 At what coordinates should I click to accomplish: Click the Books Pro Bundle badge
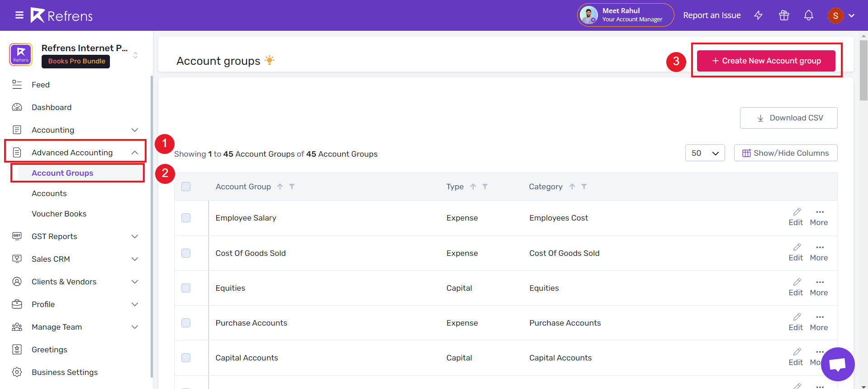click(x=76, y=61)
